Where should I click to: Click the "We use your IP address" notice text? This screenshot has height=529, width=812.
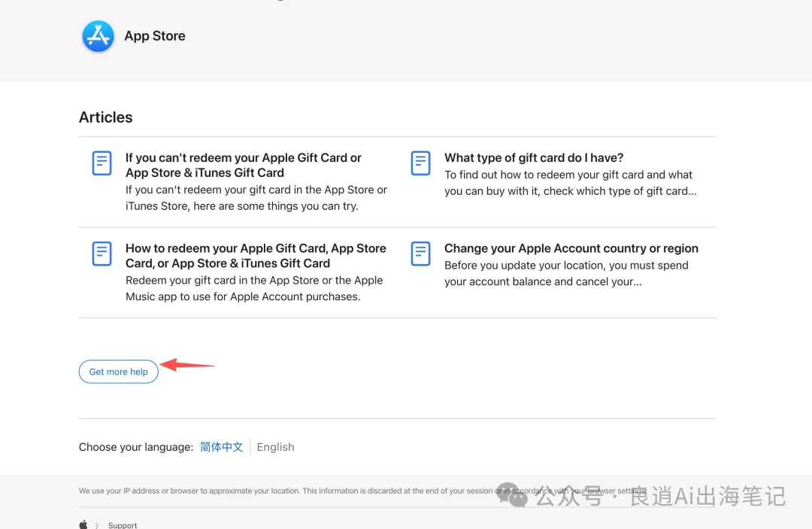pos(362,491)
